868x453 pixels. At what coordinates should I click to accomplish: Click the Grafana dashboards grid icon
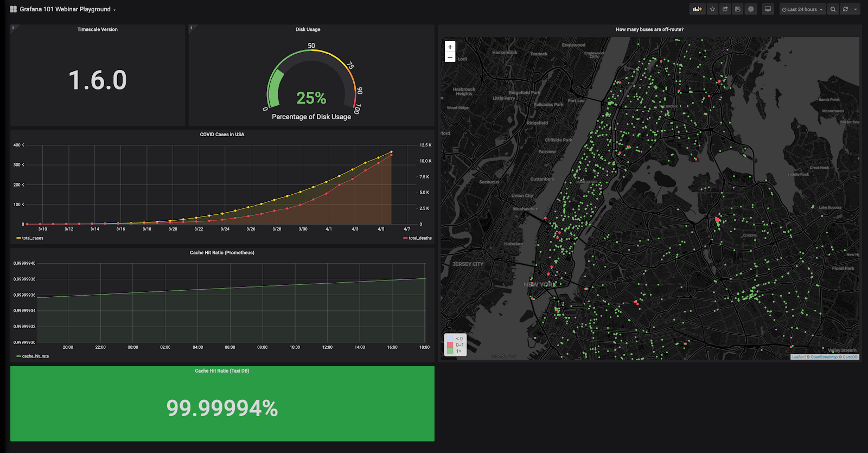pyautogui.click(x=13, y=9)
